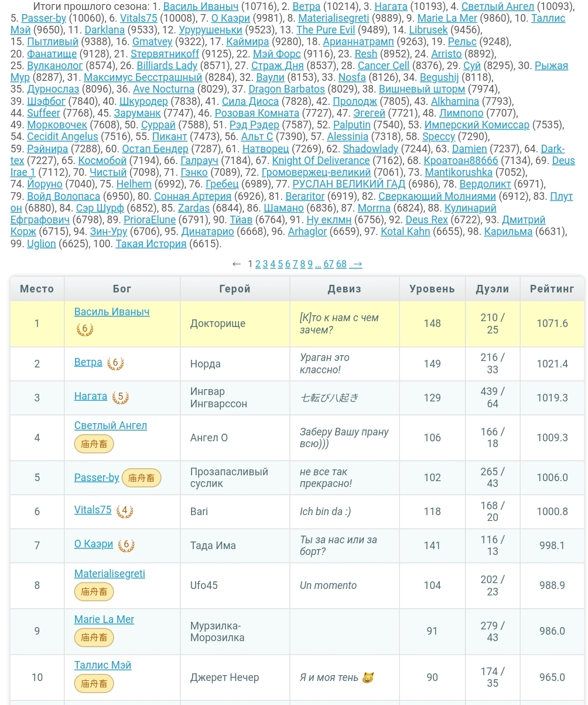
Task: Click the laurel badge next to Ветра
Action: click(115, 364)
